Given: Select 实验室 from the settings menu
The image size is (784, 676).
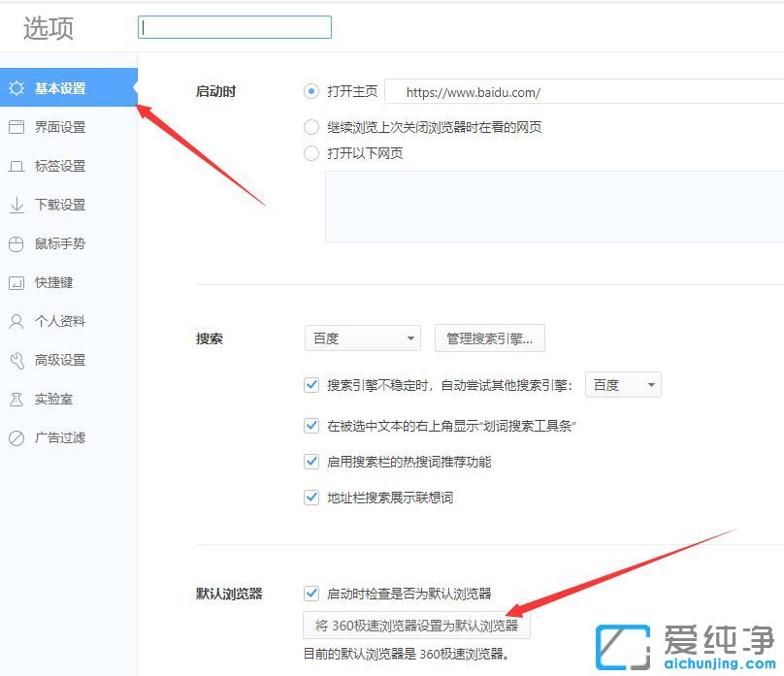Looking at the screenshot, I should [x=17, y=399].
